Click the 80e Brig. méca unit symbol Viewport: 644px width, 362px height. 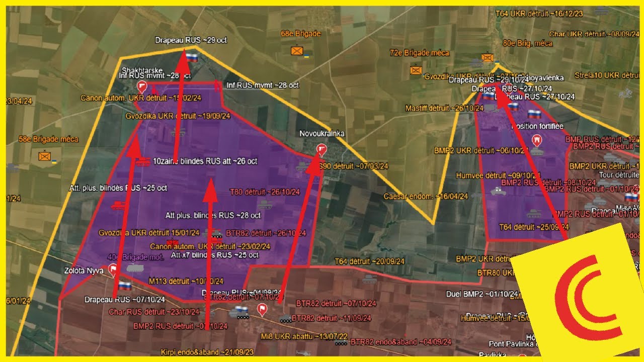click(487, 57)
